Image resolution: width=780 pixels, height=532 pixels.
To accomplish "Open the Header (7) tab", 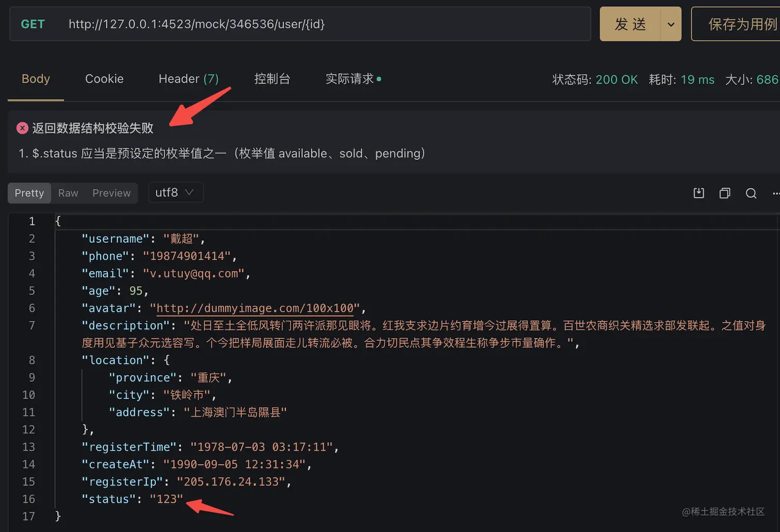I will (189, 79).
